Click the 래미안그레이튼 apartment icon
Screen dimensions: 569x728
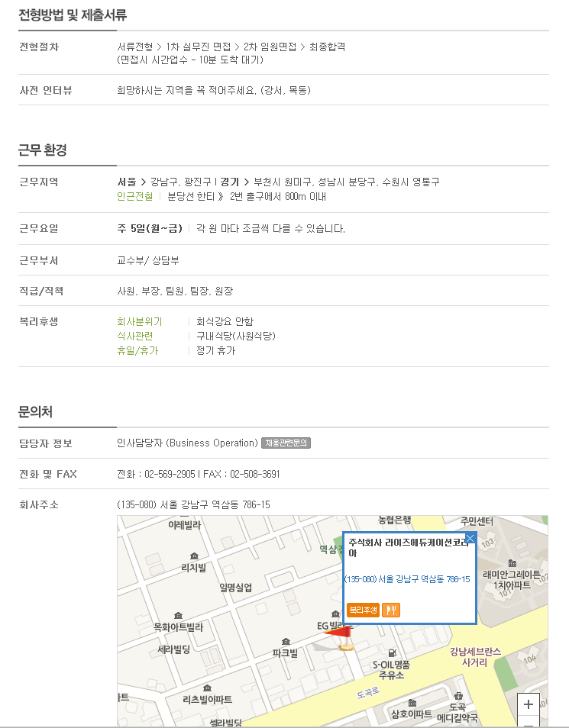[512, 563]
